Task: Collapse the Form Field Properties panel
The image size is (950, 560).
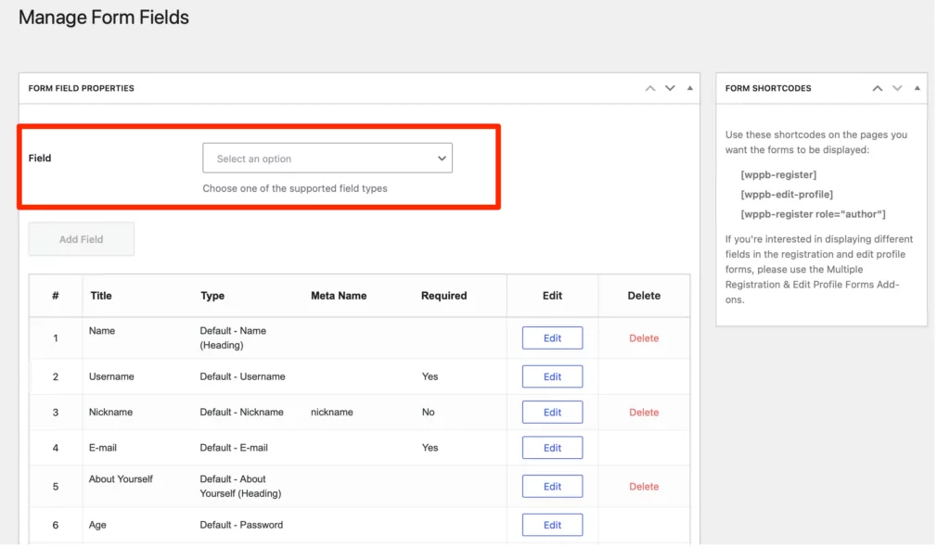Action: 689,88
